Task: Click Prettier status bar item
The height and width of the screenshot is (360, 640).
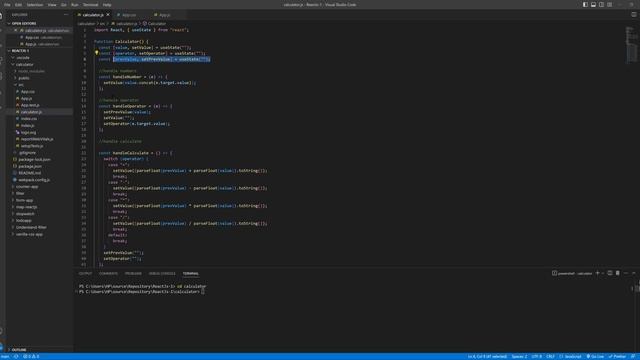Action: [617, 356]
